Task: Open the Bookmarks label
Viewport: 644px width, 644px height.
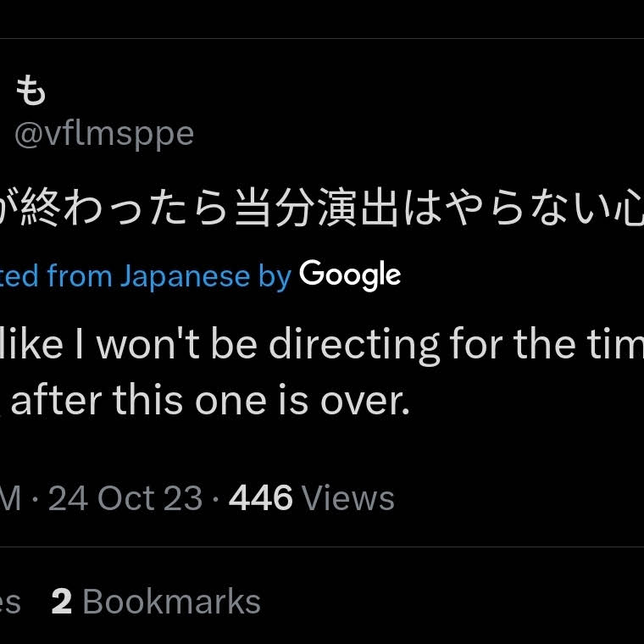Action: tap(172, 602)
